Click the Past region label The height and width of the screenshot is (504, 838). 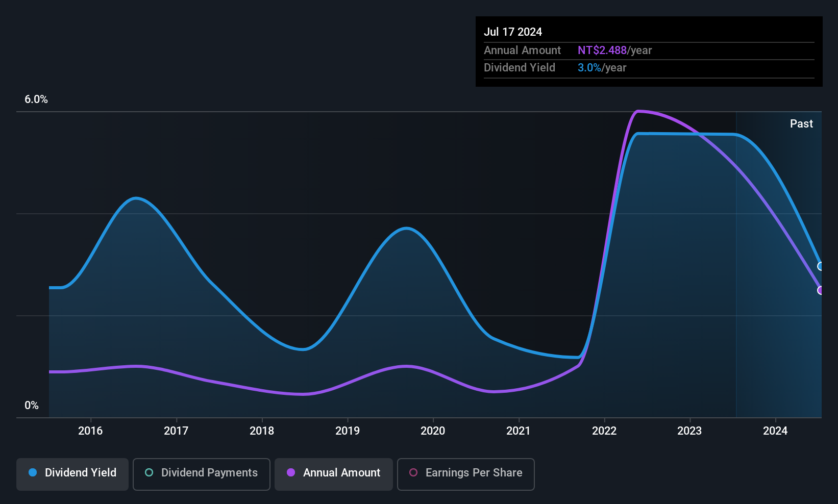[x=801, y=124]
